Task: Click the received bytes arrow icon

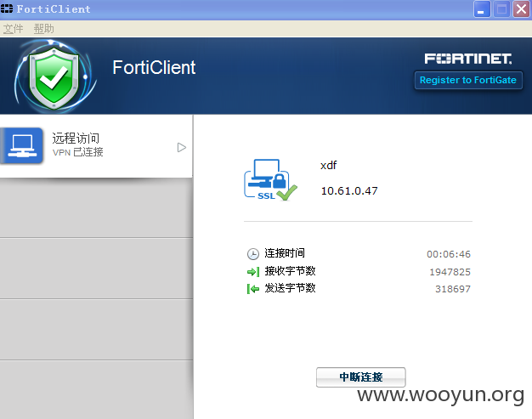Action: pyautogui.click(x=252, y=271)
